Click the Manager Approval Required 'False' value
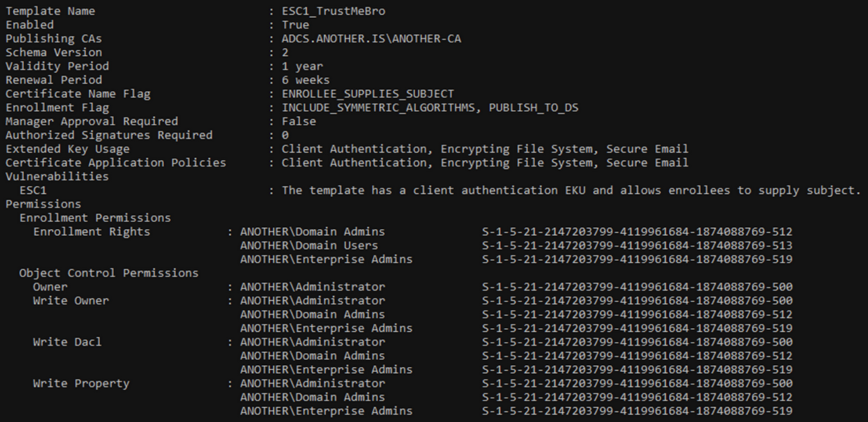The image size is (868, 422). (299, 122)
